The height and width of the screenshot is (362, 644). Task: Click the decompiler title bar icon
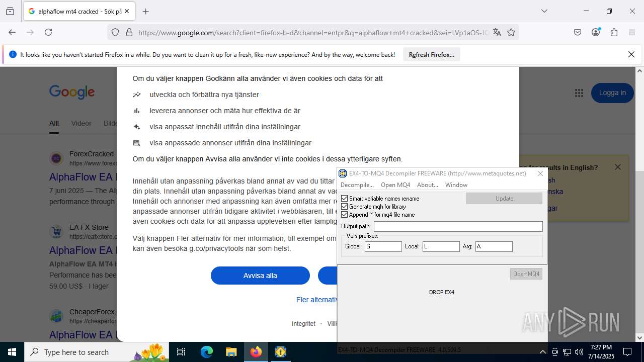[x=343, y=173]
